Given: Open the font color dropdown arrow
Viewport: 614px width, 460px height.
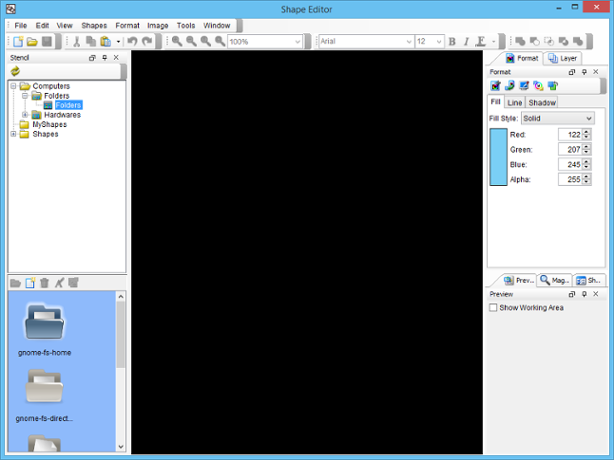Looking at the screenshot, I should click(x=493, y=41).
